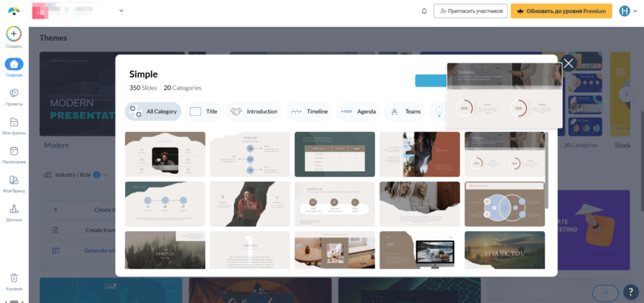Open Мои файлы folder icon
This screenshot has height=303, width=644.
tap(14, 122)
